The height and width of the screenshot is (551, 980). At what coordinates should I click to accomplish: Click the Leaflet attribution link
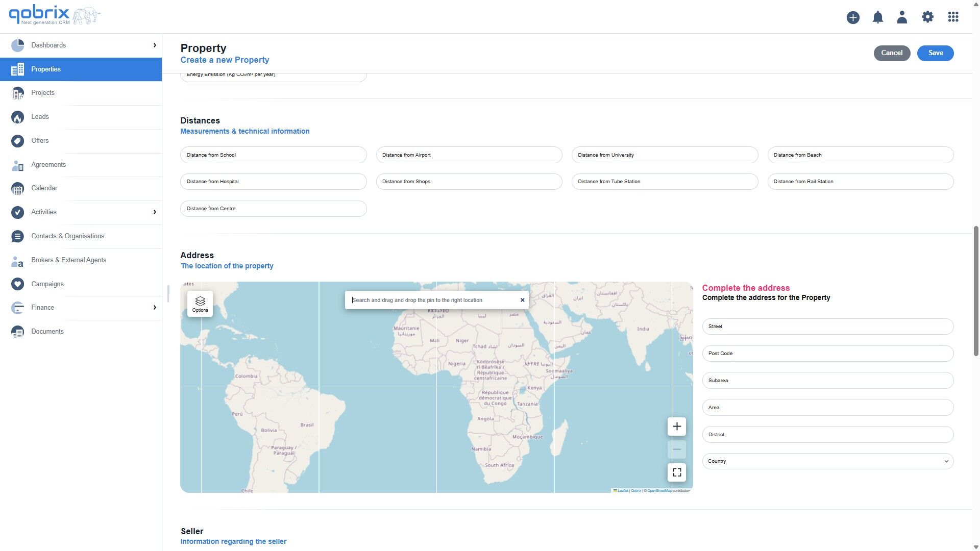tap(623, 491)
